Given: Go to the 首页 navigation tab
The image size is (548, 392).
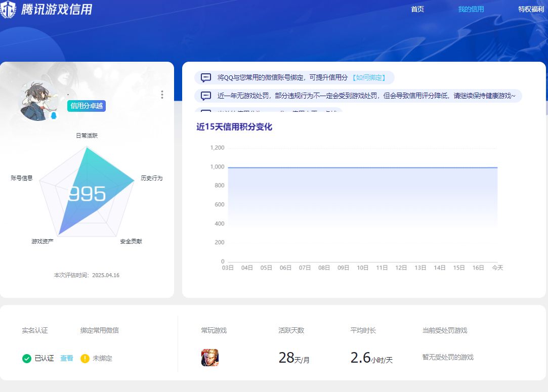Looking at the screenshot, I should [x=417, y=9].
